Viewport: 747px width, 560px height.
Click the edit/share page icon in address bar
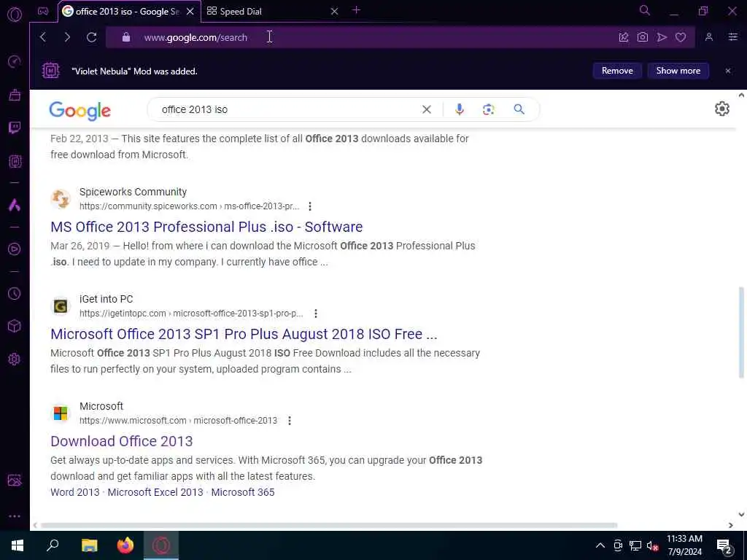point(624,37)
